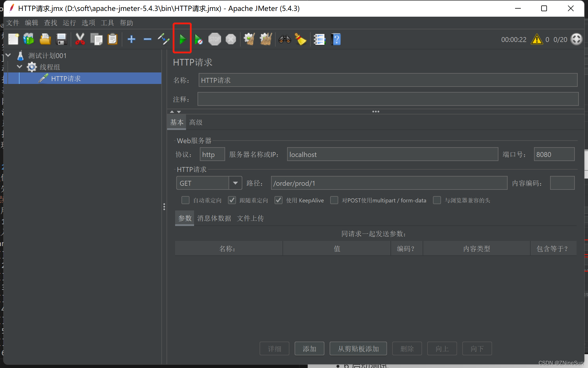The height and width of the screenshot is (368, 588).
Task: Click the STOP octagon icon
Action: [214, 39]
